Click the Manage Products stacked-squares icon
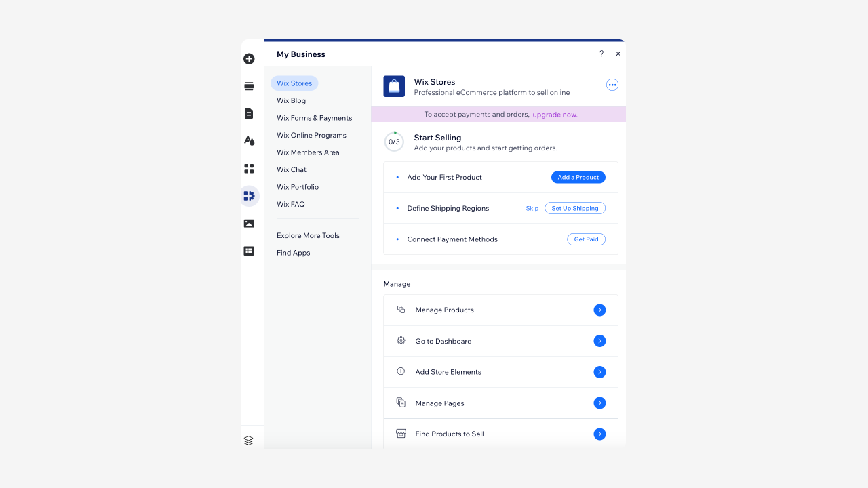The image size is (868, 488). click(x=401, y=309)
